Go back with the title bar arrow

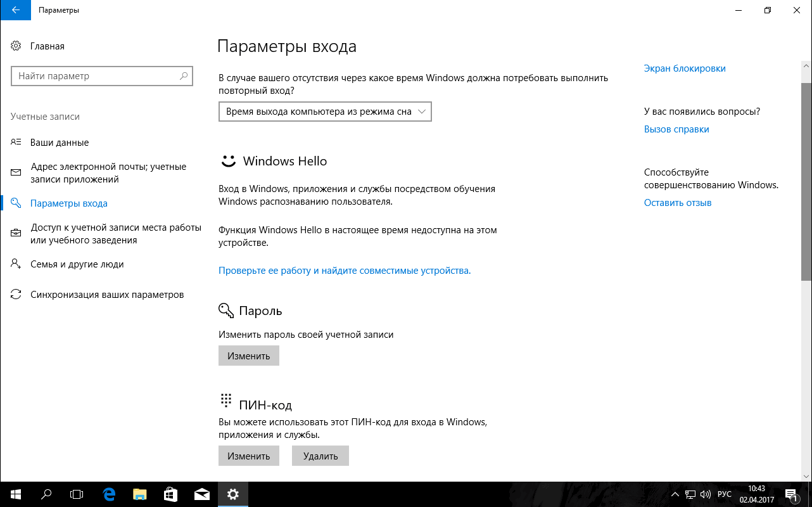tap(15, 10)
